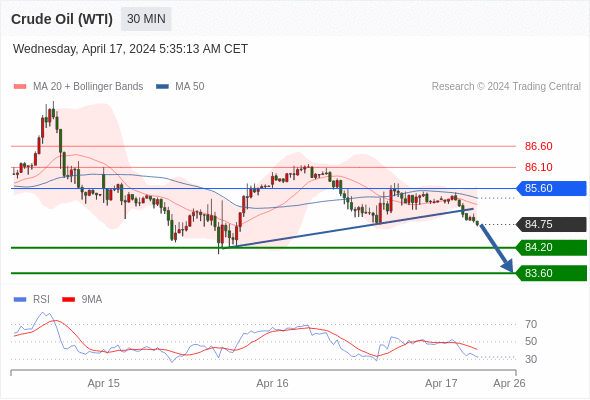
Task: Click the Apr 16 date axis label
Action: [272, 383]
